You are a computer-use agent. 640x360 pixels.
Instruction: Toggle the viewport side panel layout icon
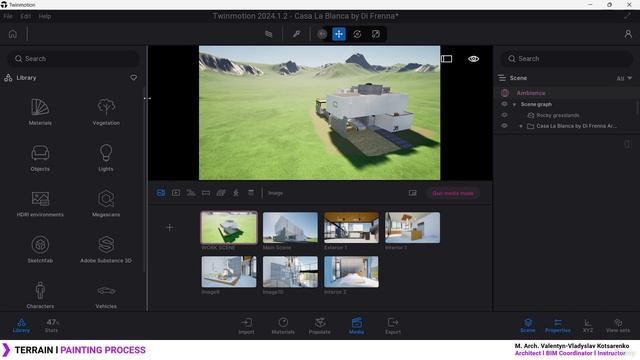coord(447,59)
